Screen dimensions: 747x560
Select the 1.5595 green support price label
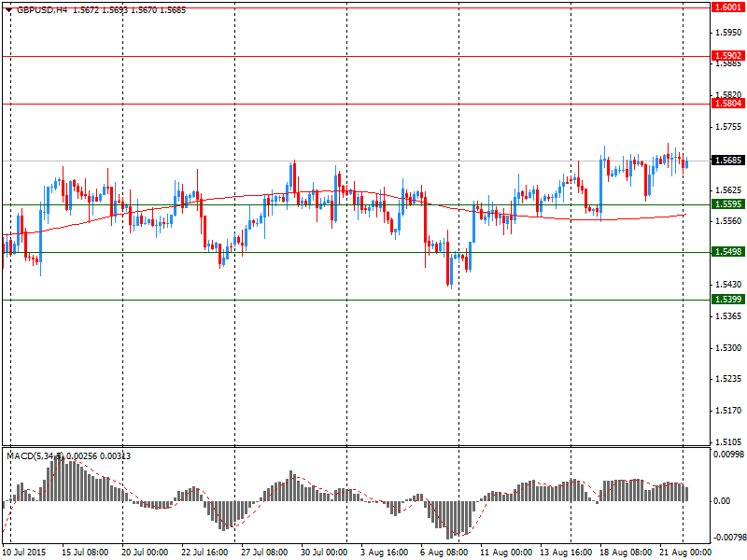(x=727, y=204)
